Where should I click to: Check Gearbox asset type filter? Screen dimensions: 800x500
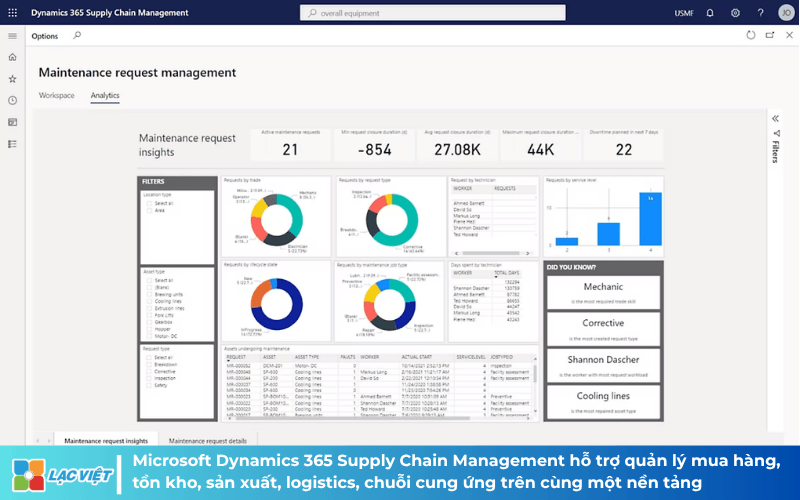[149, 322]
